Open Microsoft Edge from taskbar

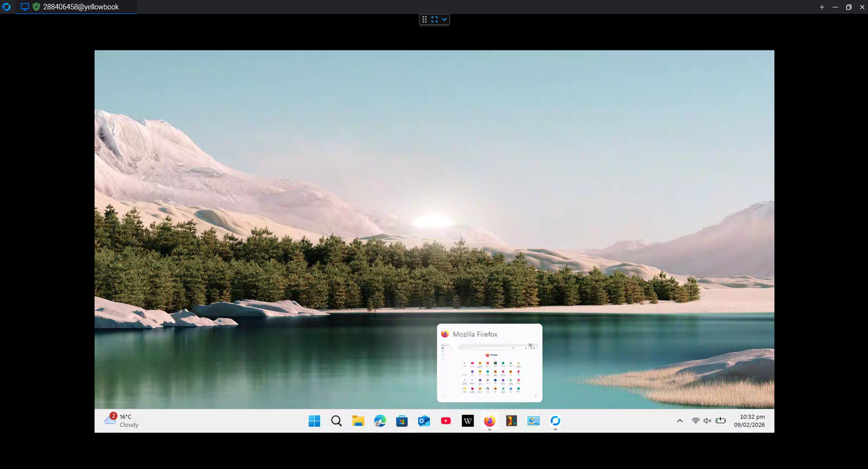[x=380, y=421]
